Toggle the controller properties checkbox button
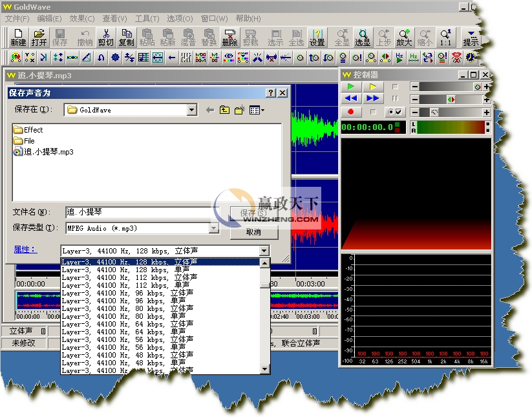532x417 pixels. (394, 112)
